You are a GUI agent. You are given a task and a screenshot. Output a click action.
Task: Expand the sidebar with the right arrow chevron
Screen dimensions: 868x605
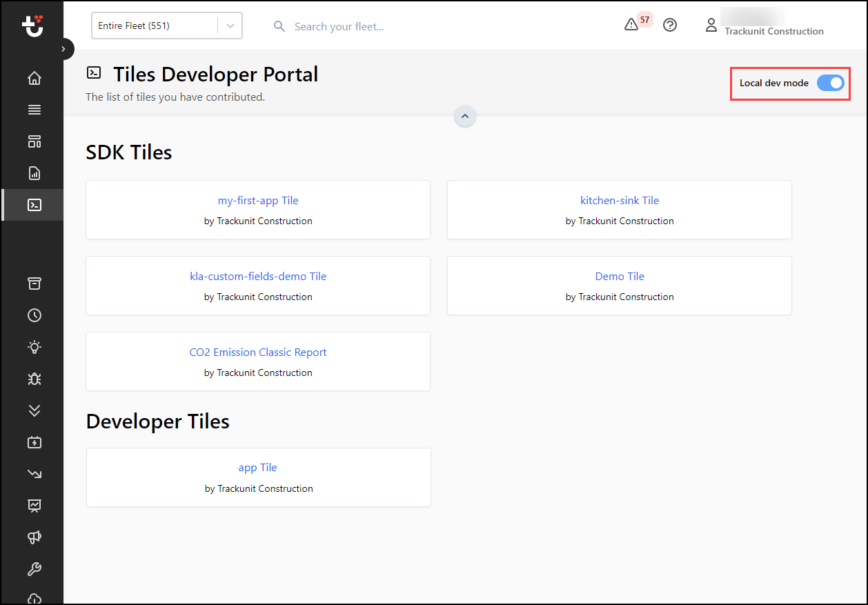click(x=63, y=49)
